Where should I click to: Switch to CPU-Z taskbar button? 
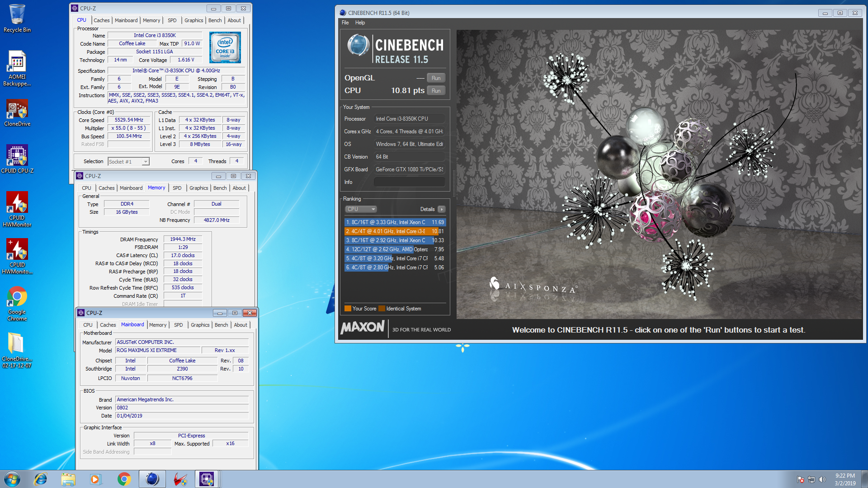pos(207,479)
